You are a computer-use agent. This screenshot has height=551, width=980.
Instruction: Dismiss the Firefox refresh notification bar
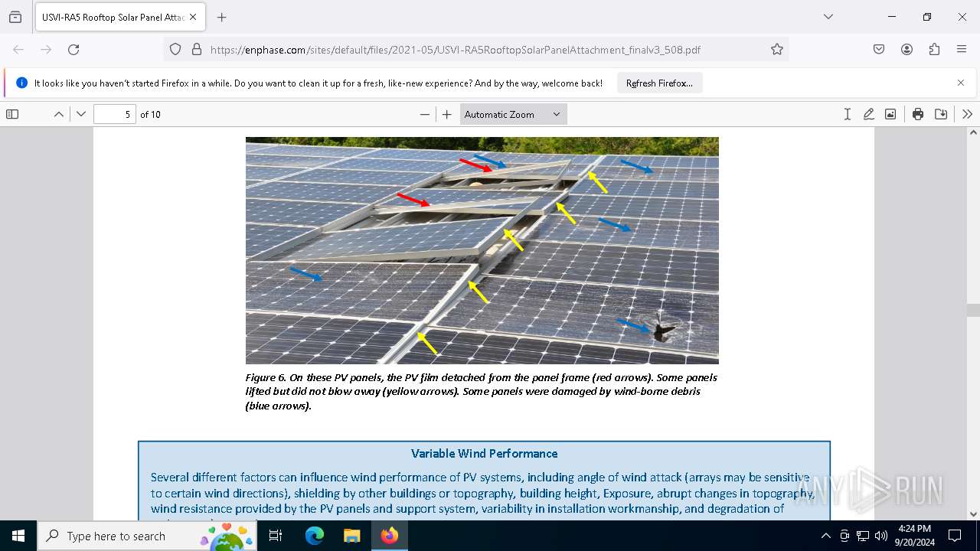(961, 83)
